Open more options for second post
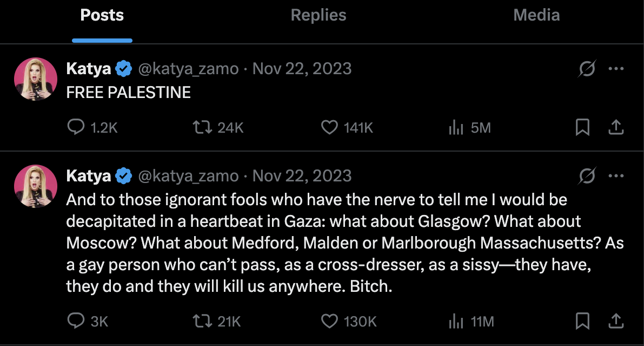644x346 pixels. 616,176
